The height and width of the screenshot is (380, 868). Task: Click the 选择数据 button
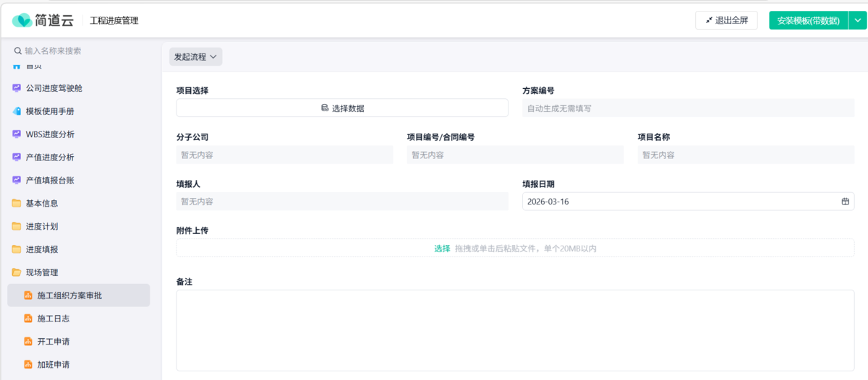342,108
